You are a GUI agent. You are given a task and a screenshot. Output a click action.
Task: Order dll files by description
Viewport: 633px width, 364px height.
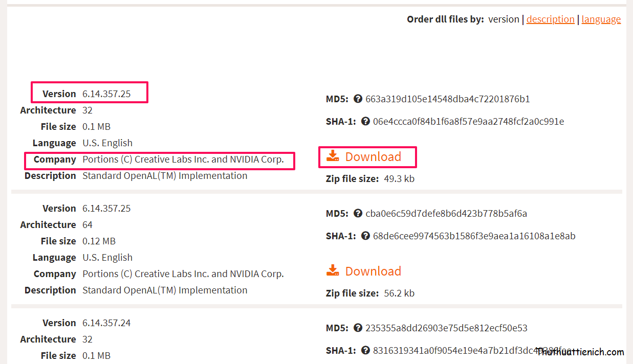(x=550, y=19)
